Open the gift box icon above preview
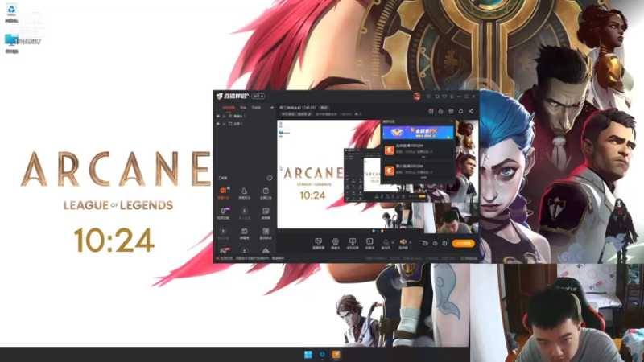 451,111
